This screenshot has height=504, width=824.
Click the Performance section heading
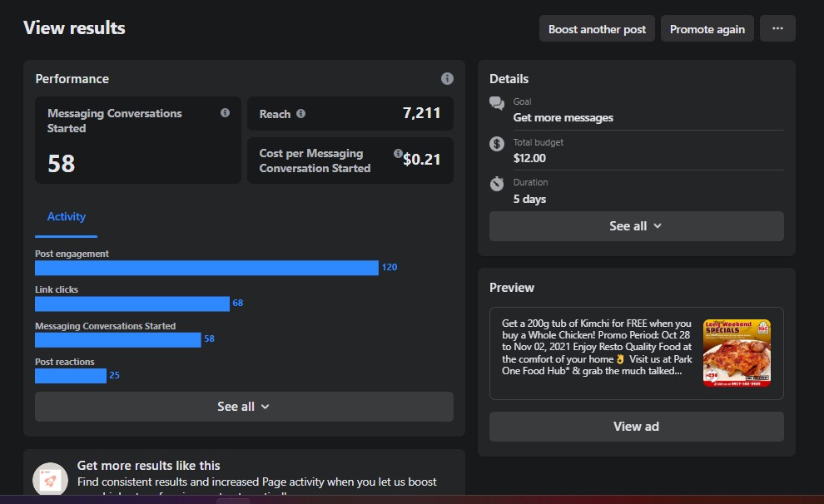(x=72, y=79)
